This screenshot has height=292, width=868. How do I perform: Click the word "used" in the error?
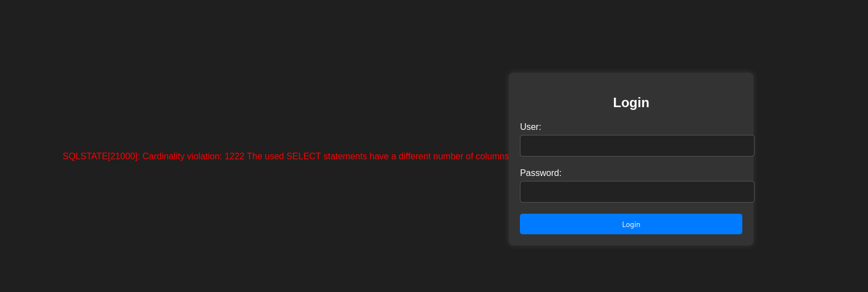tap(274, 156)
